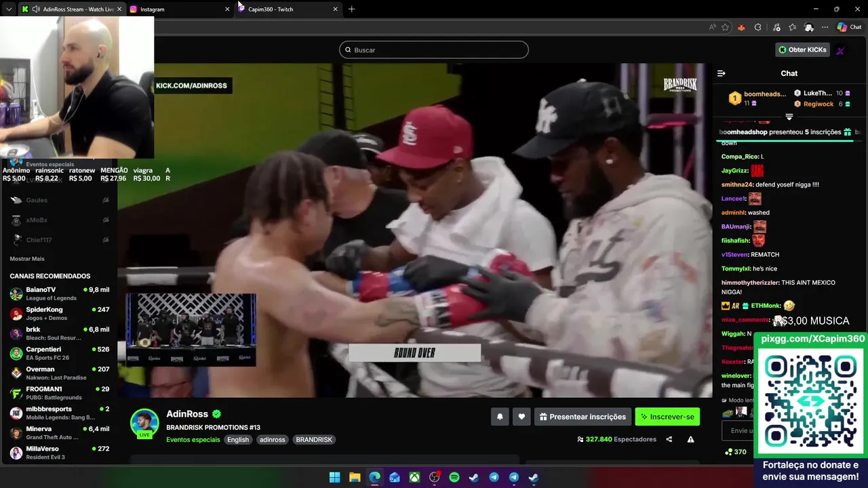The width and height of the screenshot is (868, 488).
Task: Mute the AdinRoss Stream tab audio
Action: coord(35,9)
